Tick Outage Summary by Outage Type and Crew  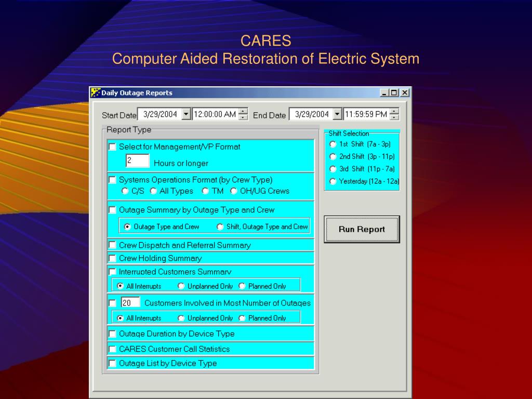[112, 210]
